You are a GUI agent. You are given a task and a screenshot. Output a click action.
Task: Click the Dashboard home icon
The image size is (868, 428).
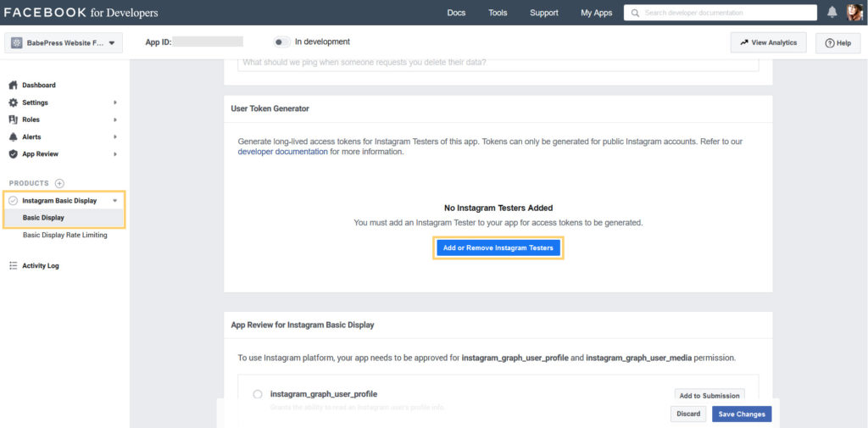(13, 86)
